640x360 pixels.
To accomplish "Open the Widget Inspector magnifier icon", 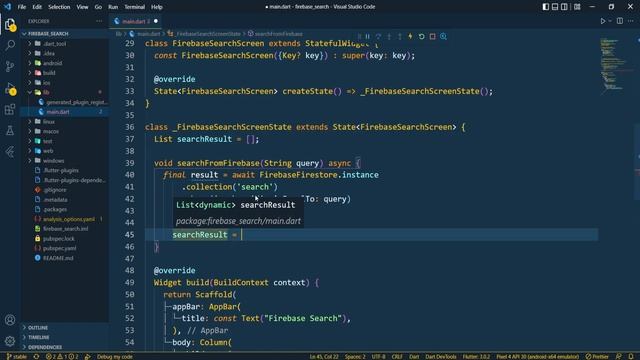I will pos(443,36).
